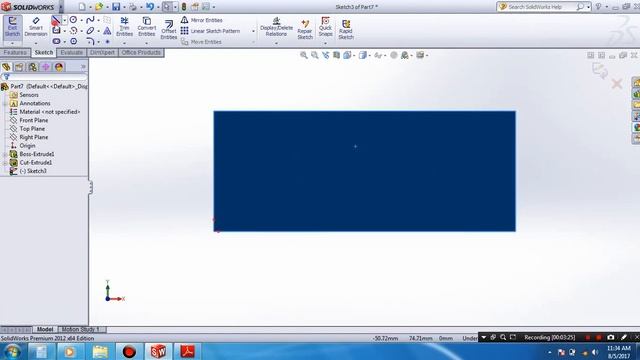Select the sketch Text tool
Image resolution: width=640 pixels, height=360 pixels.
[x=107, y=31]
